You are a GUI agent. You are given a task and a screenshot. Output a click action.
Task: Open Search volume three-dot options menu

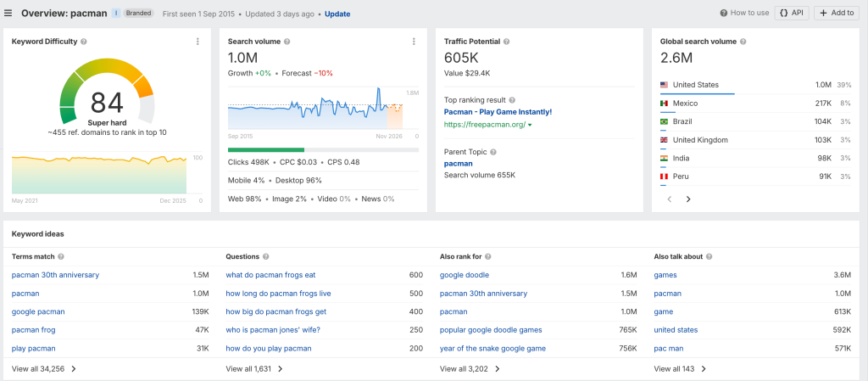(414, 42)
